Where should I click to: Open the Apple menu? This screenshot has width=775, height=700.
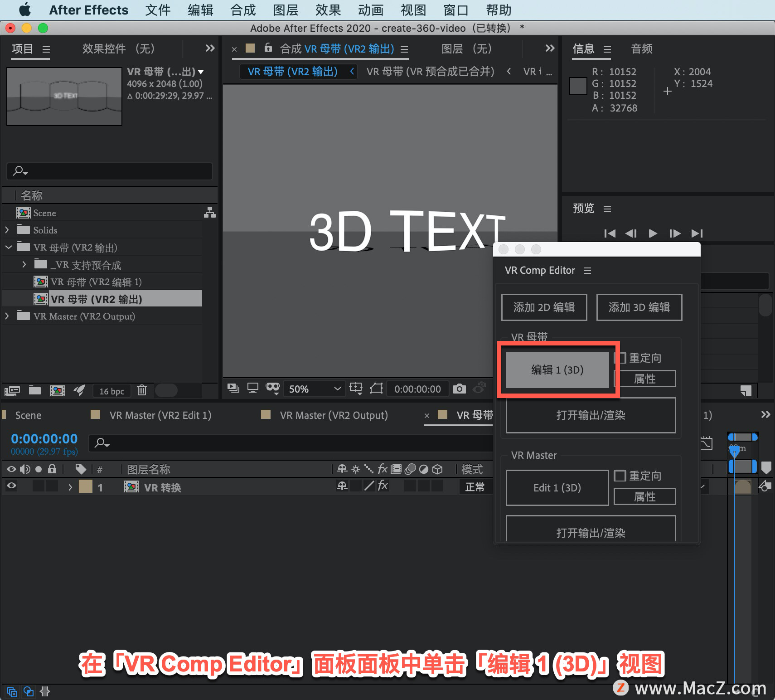(25, 10)
